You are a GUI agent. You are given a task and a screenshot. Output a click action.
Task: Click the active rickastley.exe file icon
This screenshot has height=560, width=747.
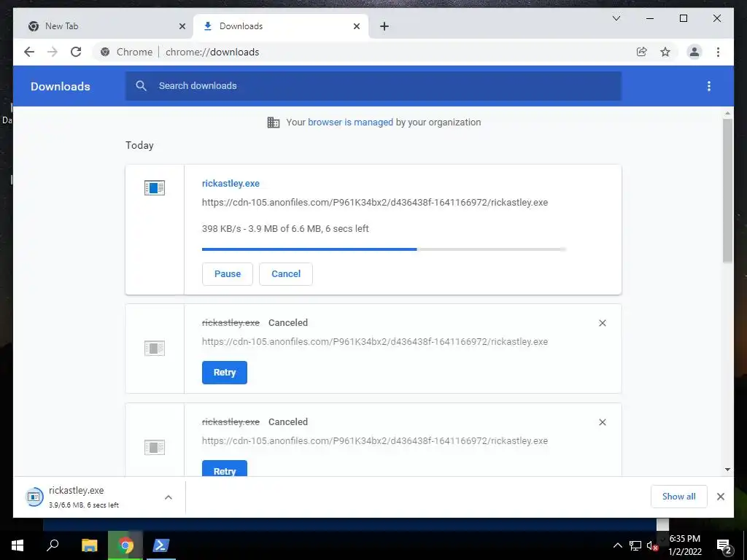[155, 187]
